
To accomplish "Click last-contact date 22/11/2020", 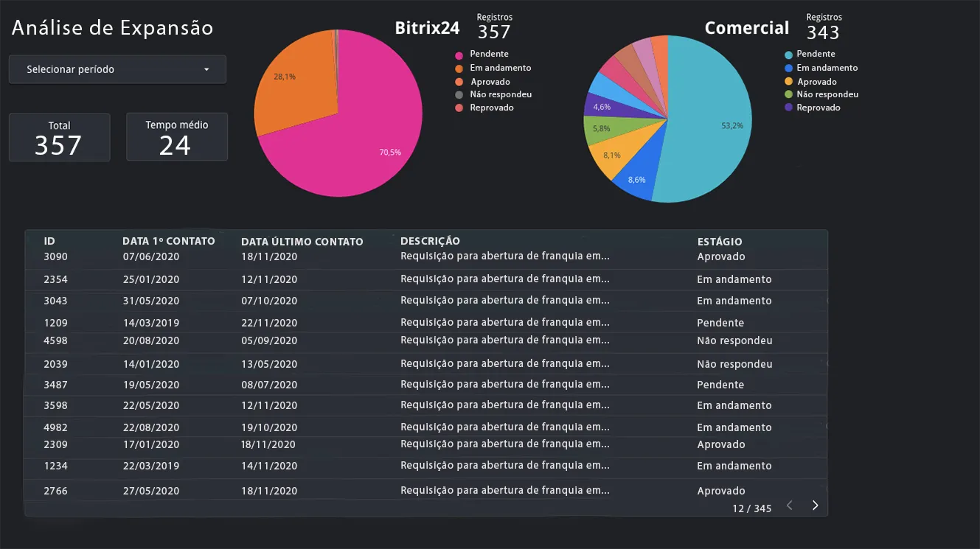I will pos(269,323).
